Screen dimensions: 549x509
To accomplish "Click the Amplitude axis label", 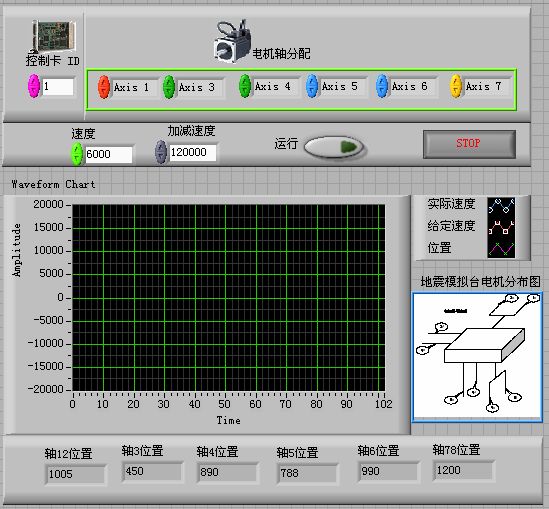I will point(16,250).
